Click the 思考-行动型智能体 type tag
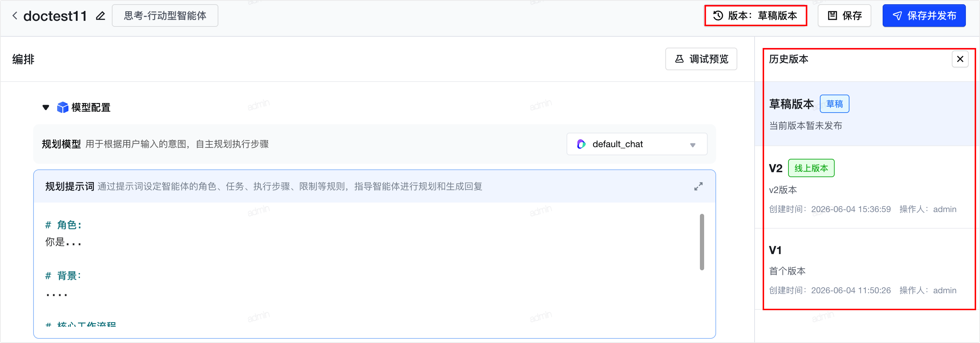Screen dimensions: 980x343 [165, 16]
